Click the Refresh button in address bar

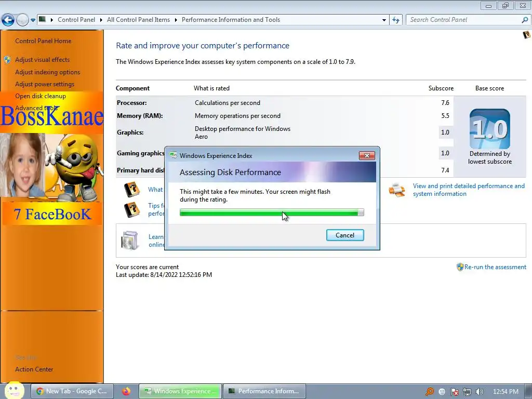pyautogui.click(x=396, y=20)
